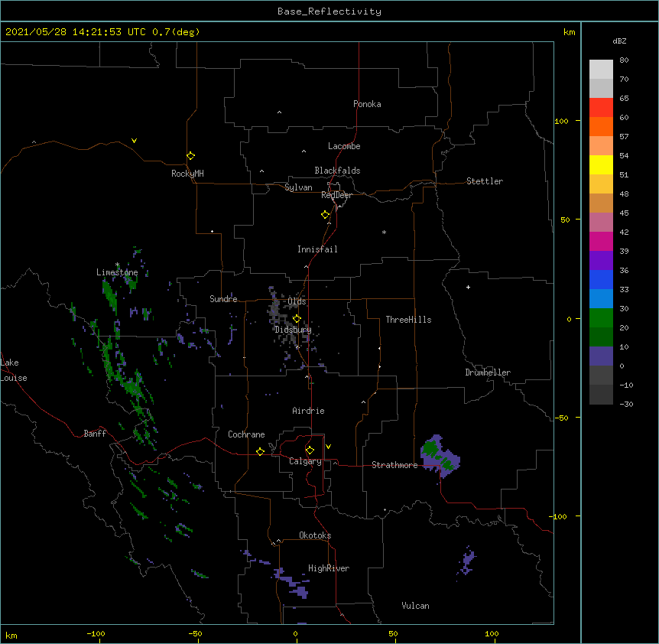Click the Lacombe city label
The width and height of the screenshot is (659, 644).
click(x=344, y=146)
